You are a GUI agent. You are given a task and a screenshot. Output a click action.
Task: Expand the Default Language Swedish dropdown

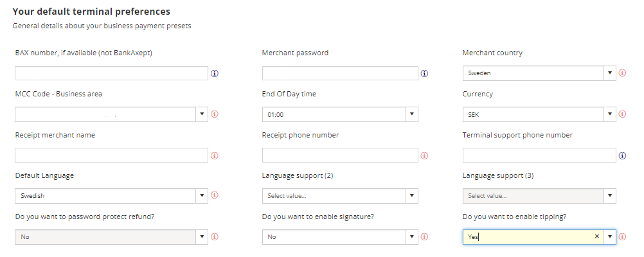[x=202, y=196]
